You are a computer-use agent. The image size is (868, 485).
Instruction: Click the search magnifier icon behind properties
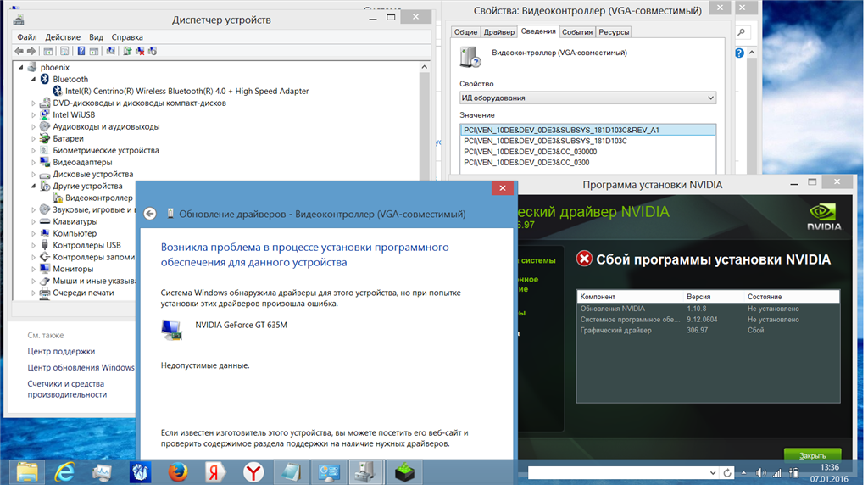(741, 32)
